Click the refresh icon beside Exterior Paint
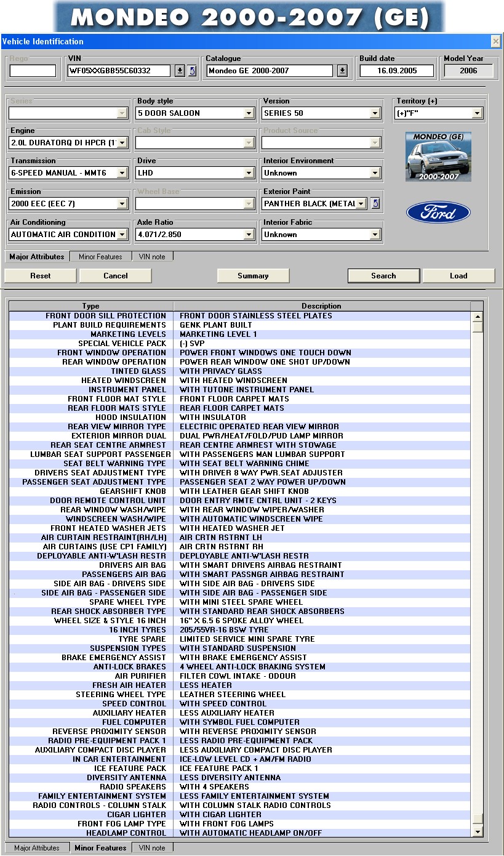 pos(375,203)
